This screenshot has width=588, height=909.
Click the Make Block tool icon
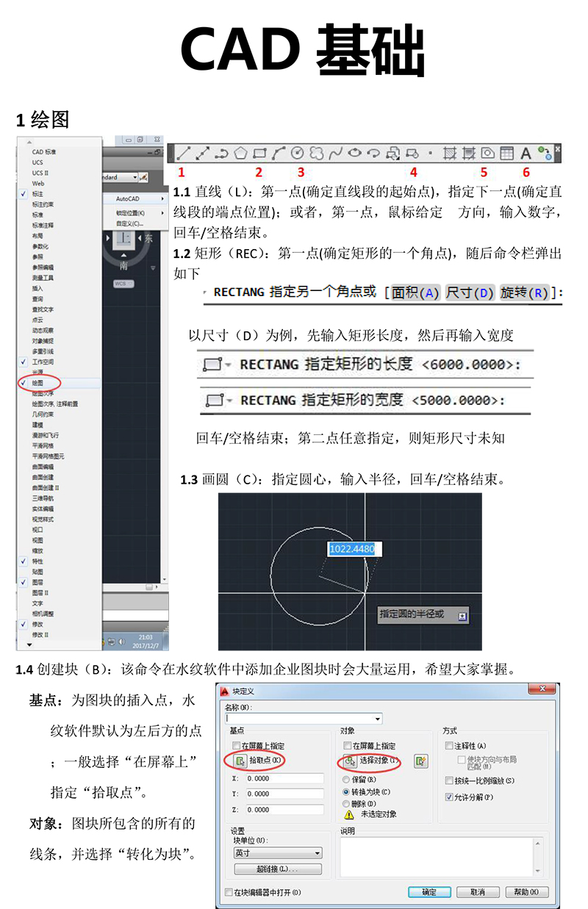tap(412, 154)
